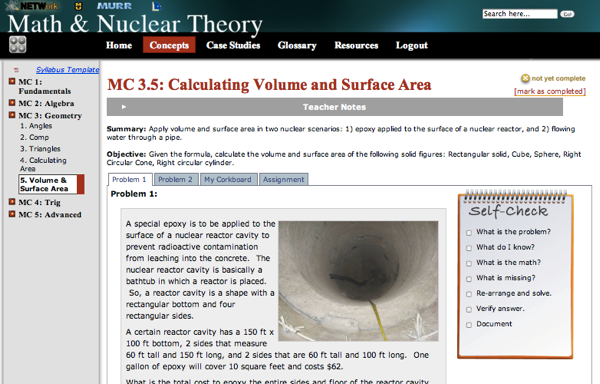The width and height of the screenshot is (600, 384).
Task: Check 'What is the math?' box
Action: [469, 263]
